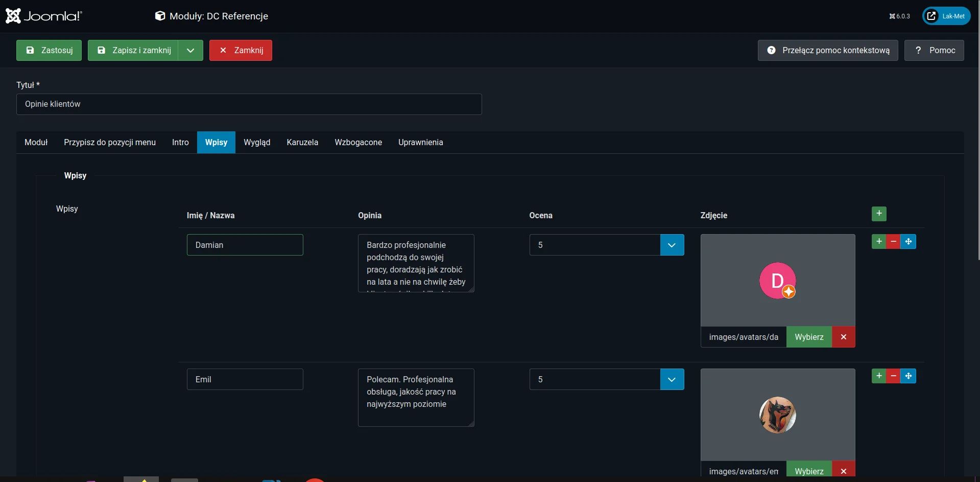Clear Emil's avatar image with red X
The image size is (980, 482).
click(843, 471)
